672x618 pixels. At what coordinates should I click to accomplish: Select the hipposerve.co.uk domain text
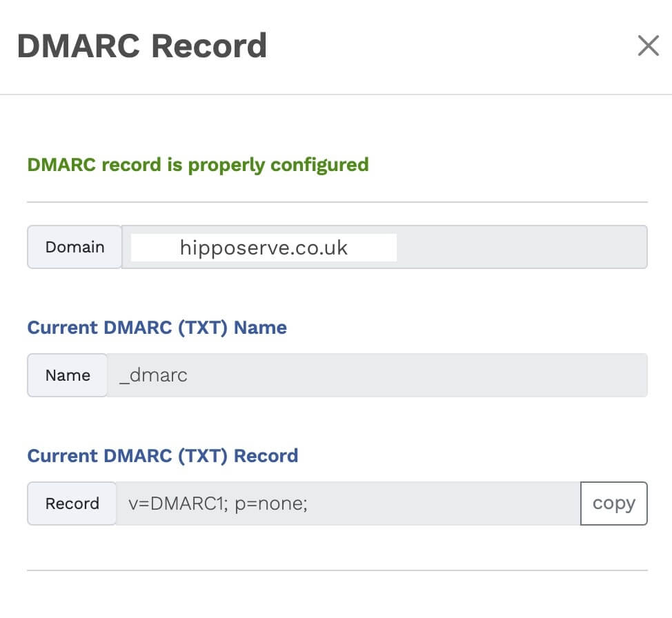tap(264, 248)
